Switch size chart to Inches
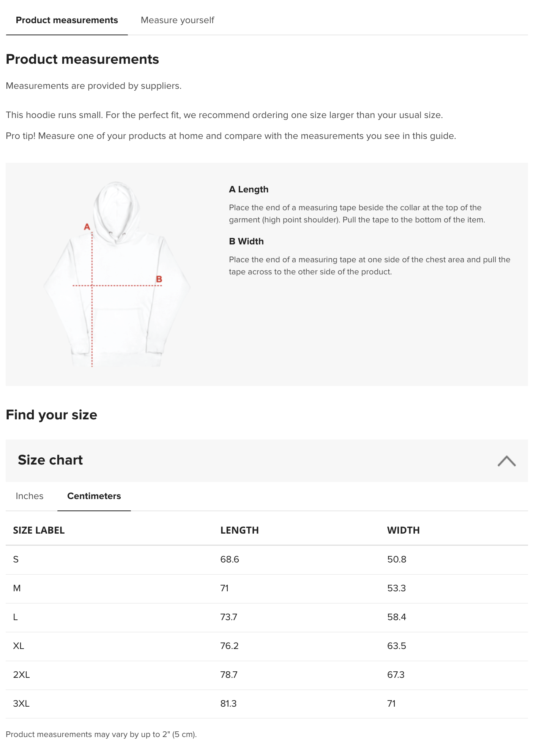This screenshot has width=536, height=756. (x=30, y=496)
